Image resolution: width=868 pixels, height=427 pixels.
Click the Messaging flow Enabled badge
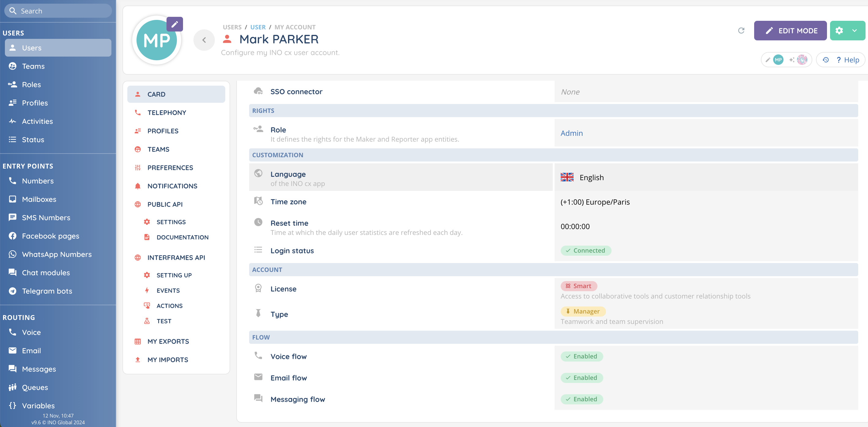tap(582, 399)
